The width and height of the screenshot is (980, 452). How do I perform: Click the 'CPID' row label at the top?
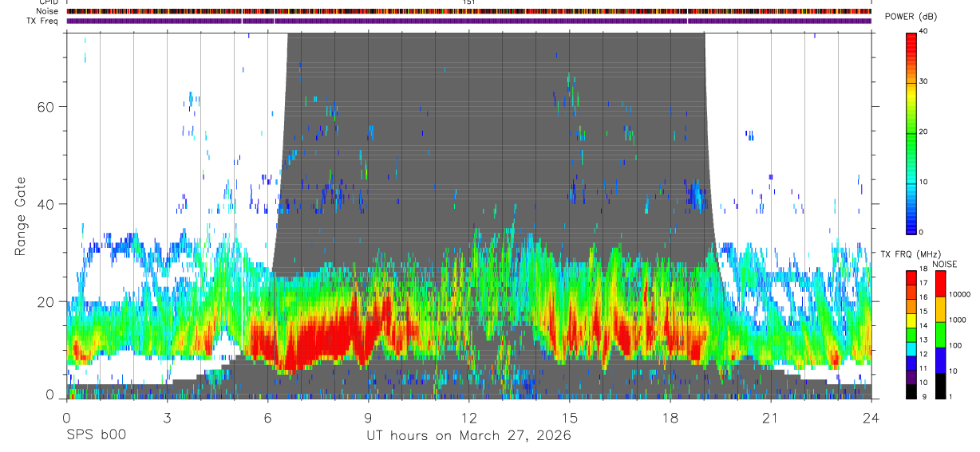click(x=48, y=2)
